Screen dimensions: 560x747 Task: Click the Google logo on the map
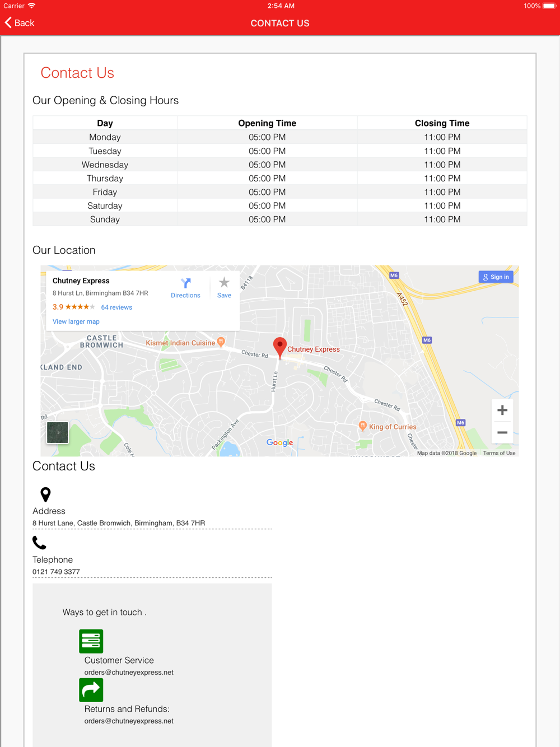click(x=280, y=442)
